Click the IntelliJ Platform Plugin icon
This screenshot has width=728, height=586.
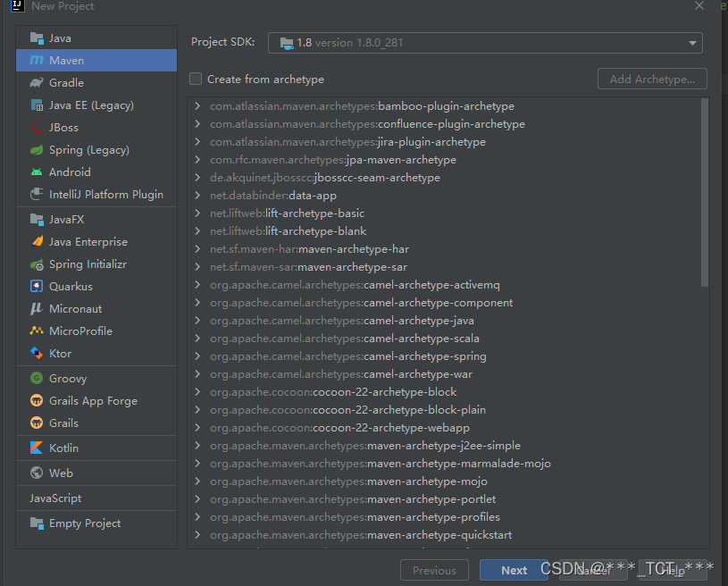pos(37,194)
